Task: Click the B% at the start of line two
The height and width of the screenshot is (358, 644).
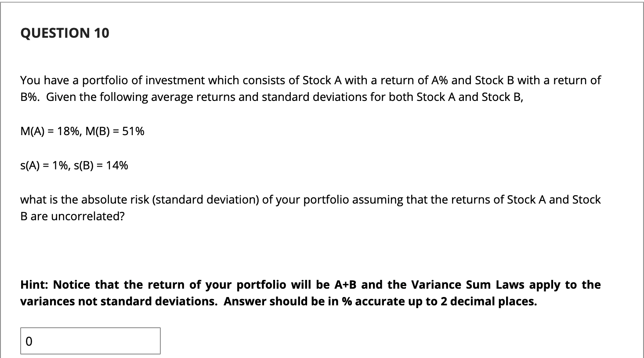Action: pyautogui.click(x=29, y=97)
